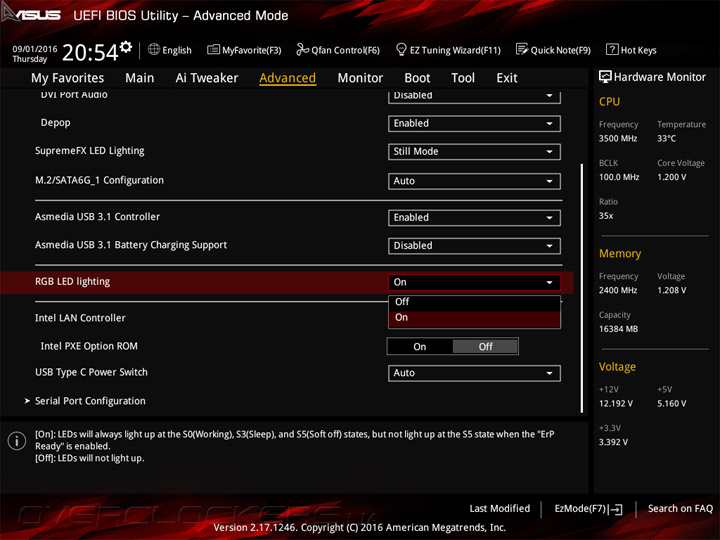This screenshot has height=540, width=720.
Task: Select the M.2/SATA6G_1 Configuration label
Action: (x=99, y=180)
